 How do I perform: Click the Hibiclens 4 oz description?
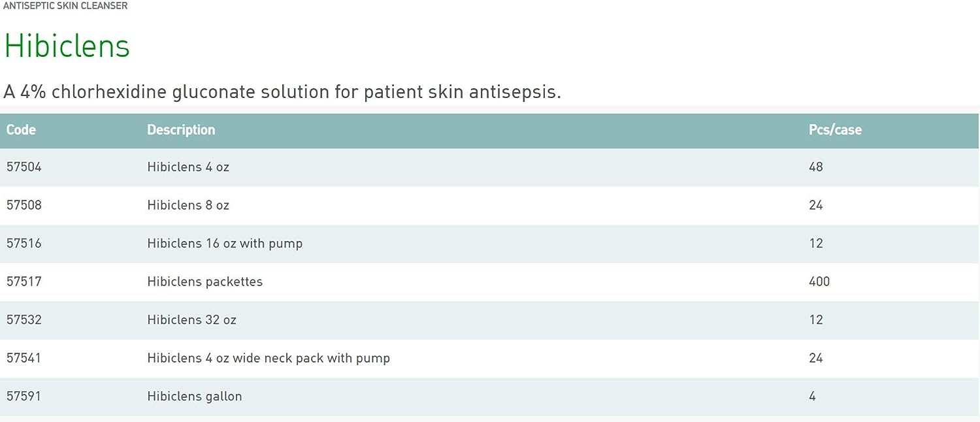188,167
